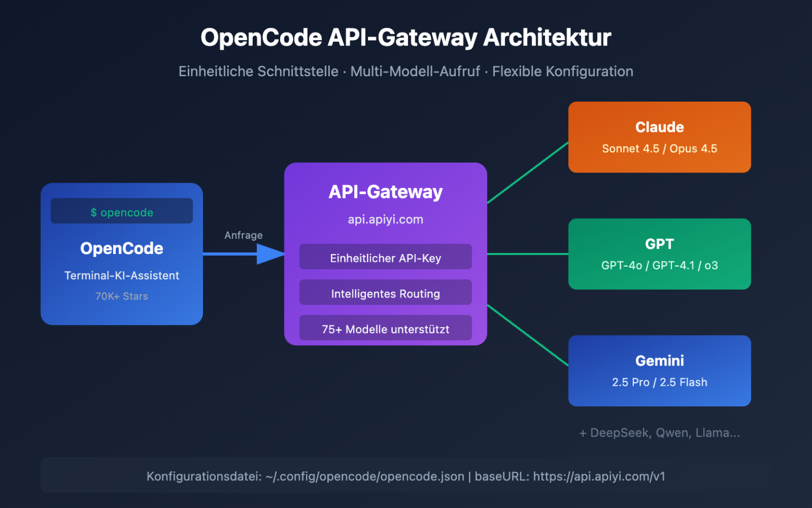
Task: Toggle Einheitlicher API-Key option
Action: pyautogui.click(x=385, y=258)
